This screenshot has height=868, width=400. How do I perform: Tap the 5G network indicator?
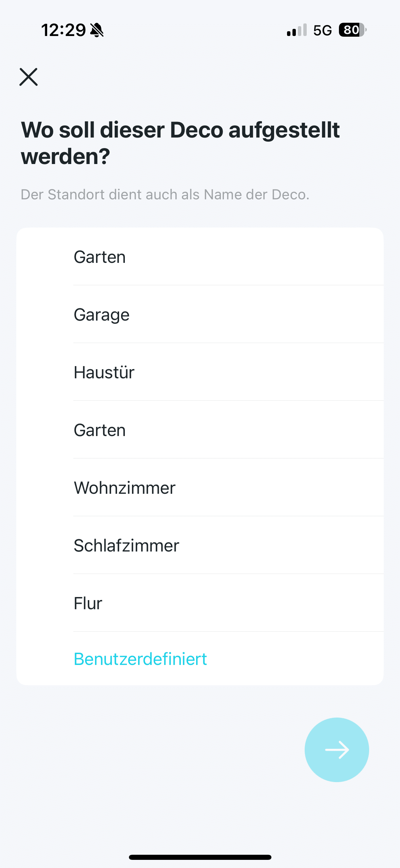(x=322, y=31)
